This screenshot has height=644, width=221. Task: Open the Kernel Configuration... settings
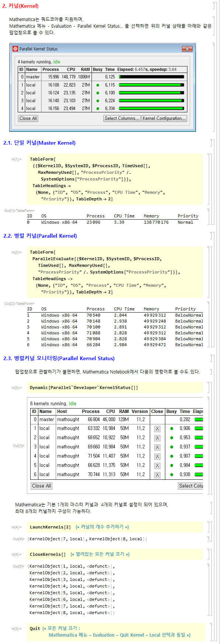point(164,118)
